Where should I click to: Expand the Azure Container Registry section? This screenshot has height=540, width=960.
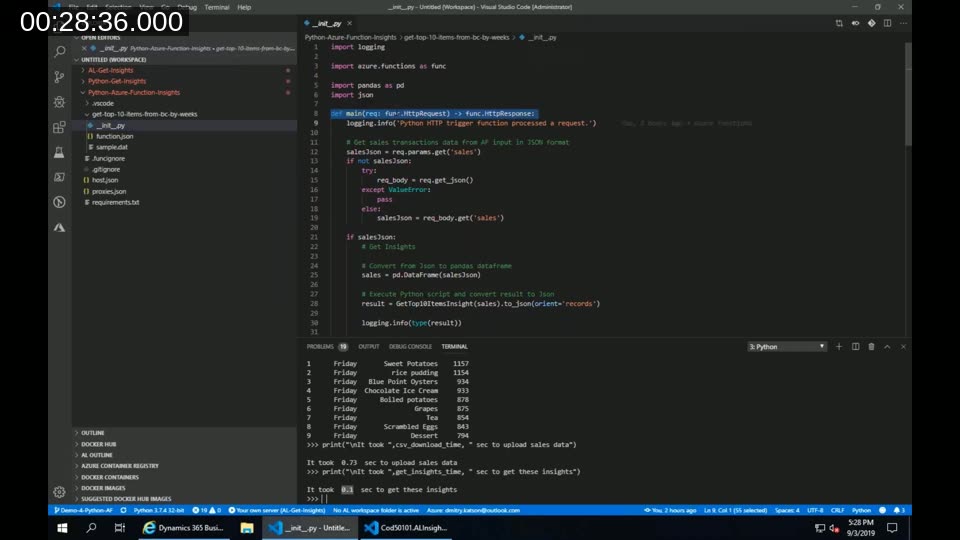pyautogui.click(x=119, y=466)
